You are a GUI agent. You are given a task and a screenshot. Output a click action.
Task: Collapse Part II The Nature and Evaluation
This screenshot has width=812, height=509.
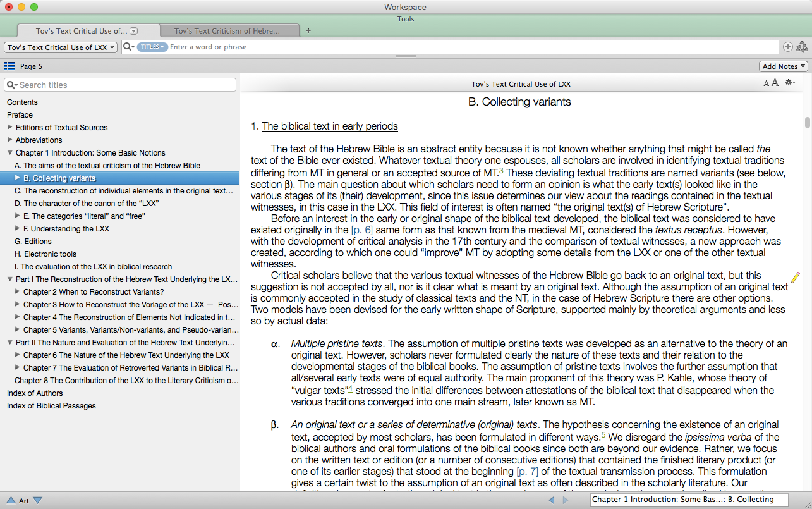point(10,342)
